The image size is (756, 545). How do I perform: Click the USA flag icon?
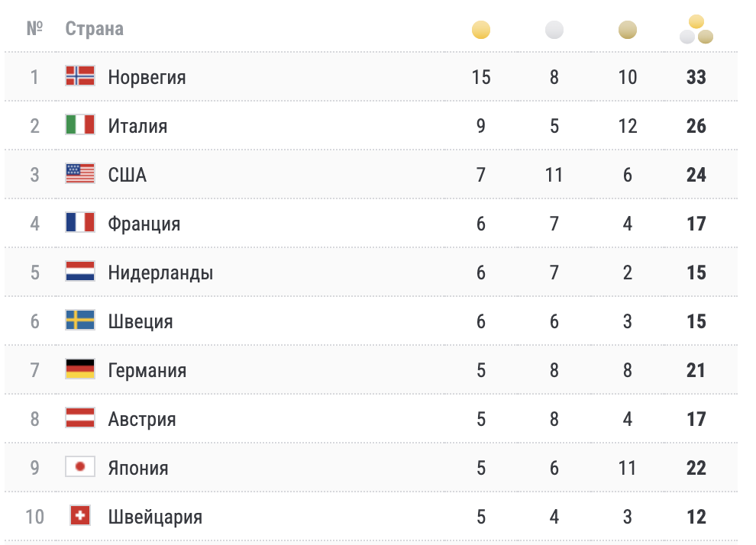coord(80,174)
